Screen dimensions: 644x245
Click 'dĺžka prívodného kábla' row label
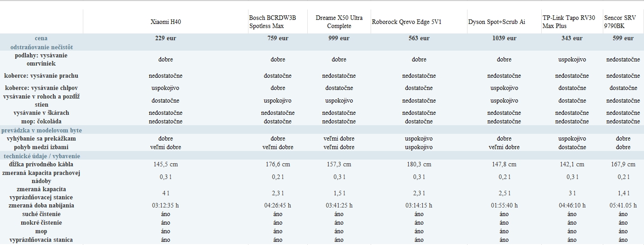point(41,164)
